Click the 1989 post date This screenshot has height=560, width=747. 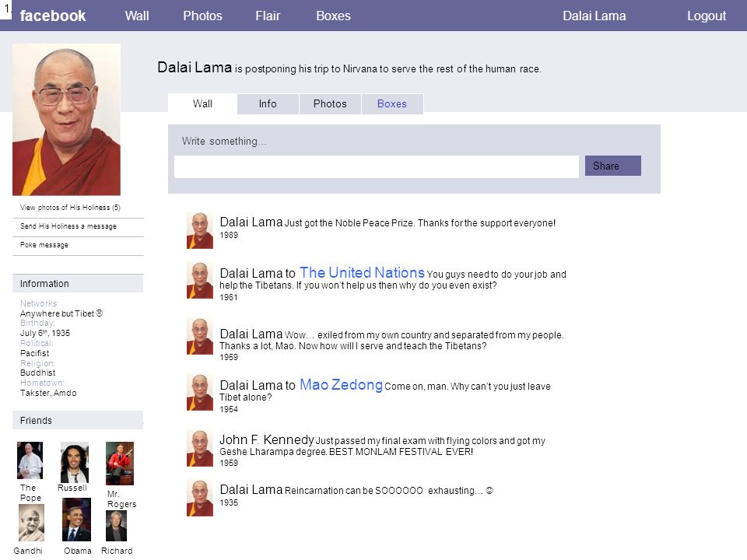click(229, 235)
